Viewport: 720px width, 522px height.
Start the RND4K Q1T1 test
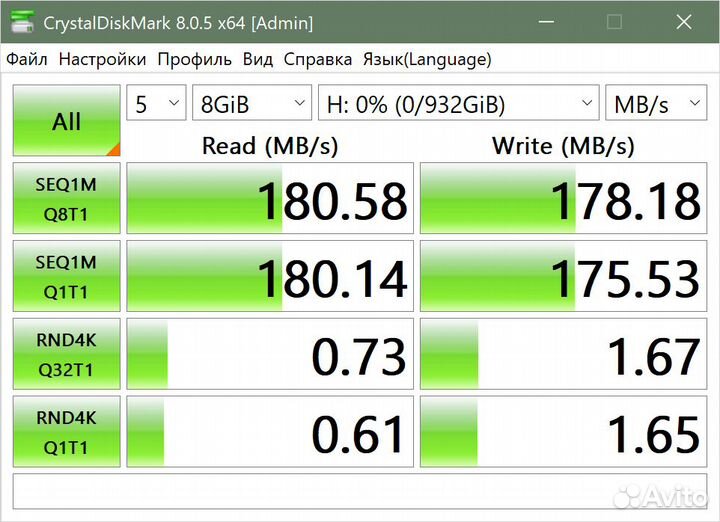click(x=67, y=432)
